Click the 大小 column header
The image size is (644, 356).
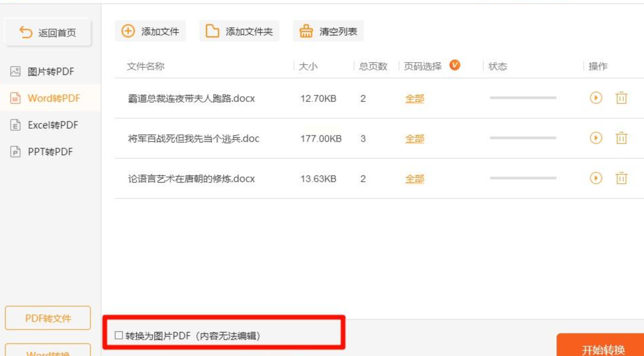308,66
